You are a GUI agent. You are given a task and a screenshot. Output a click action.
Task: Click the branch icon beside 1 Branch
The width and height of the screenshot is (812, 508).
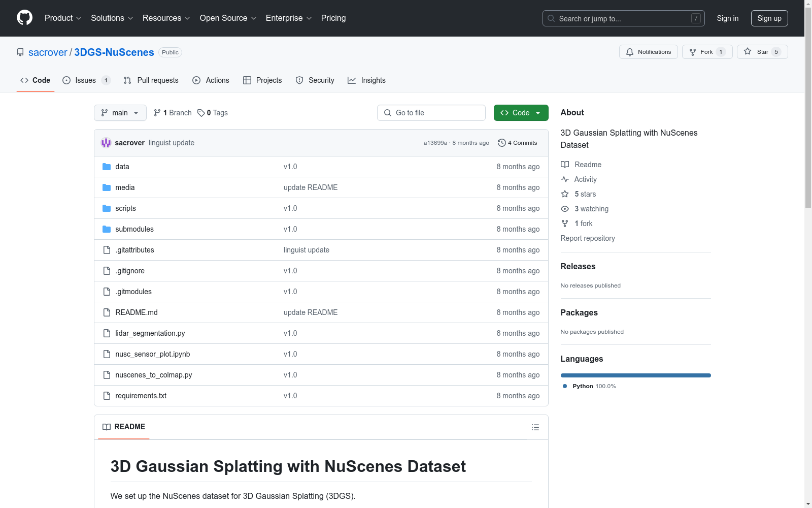[x=157, y=113]
